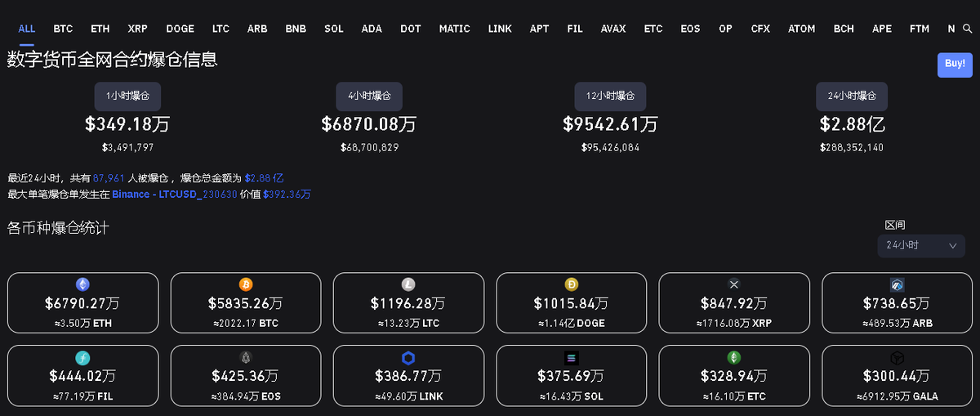Switch to the ETH tab

pos(100,29)
